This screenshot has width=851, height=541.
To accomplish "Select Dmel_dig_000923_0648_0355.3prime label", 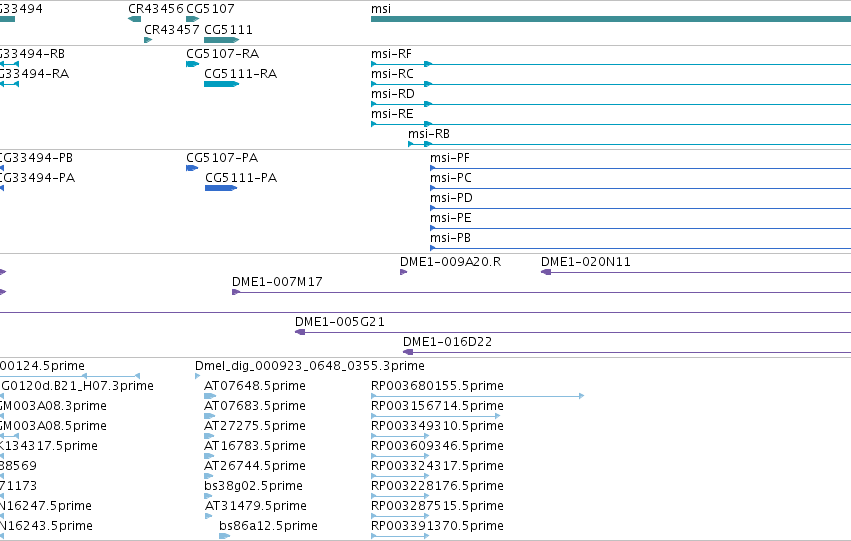I will pyautogui.click(x=310, y=366).
